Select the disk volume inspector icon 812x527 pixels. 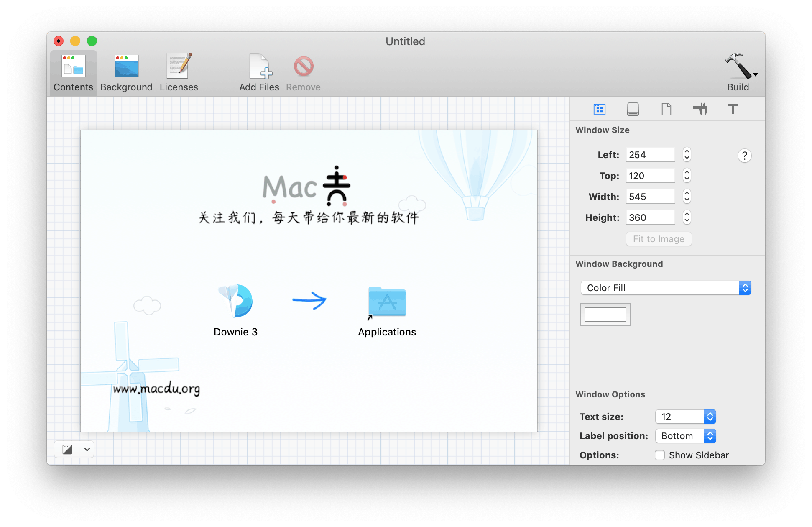coord(633,109)
